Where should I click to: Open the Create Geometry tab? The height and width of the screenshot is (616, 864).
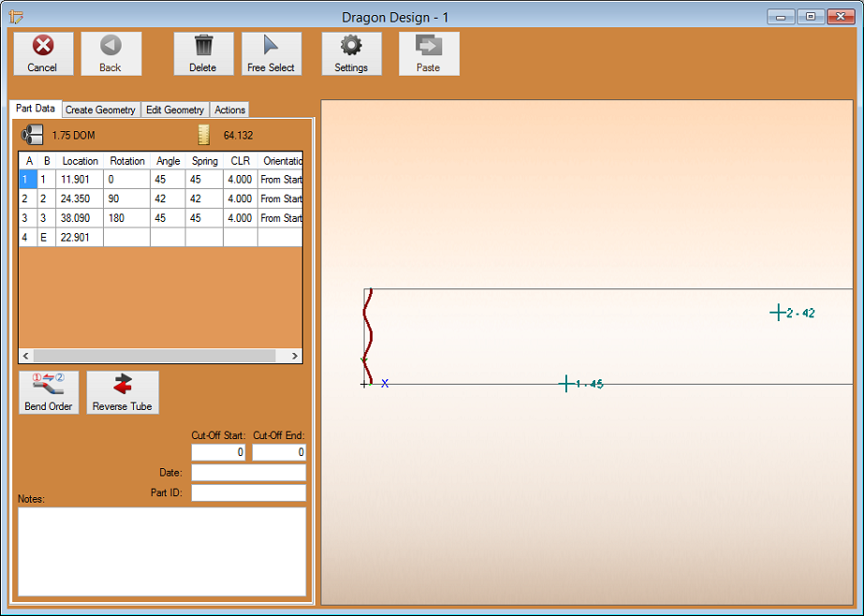click(x=100, y=110)
